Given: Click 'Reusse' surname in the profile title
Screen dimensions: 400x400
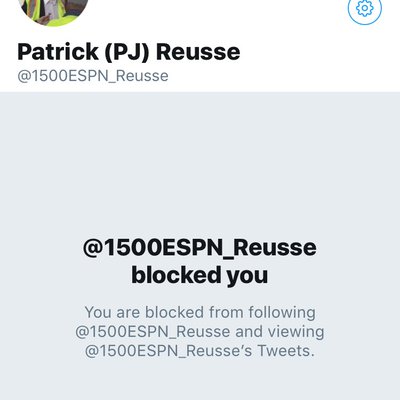Looking at the screenshot, I should point(198,53).
